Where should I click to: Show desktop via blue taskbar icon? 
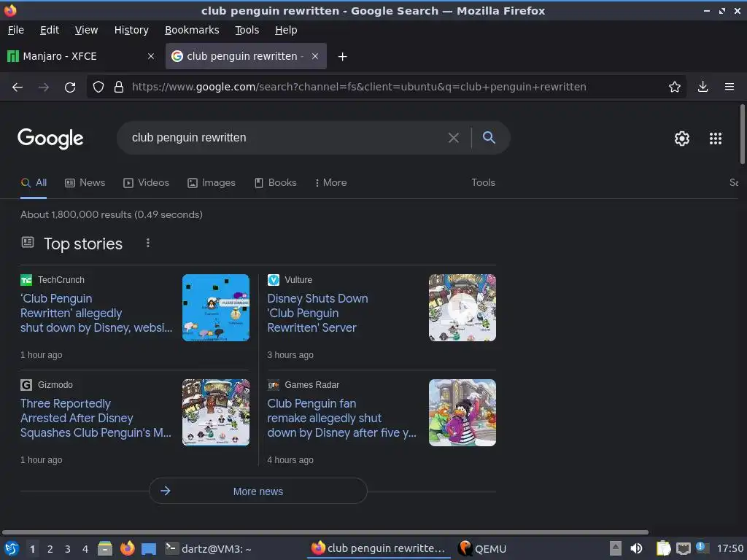point(149,549)
